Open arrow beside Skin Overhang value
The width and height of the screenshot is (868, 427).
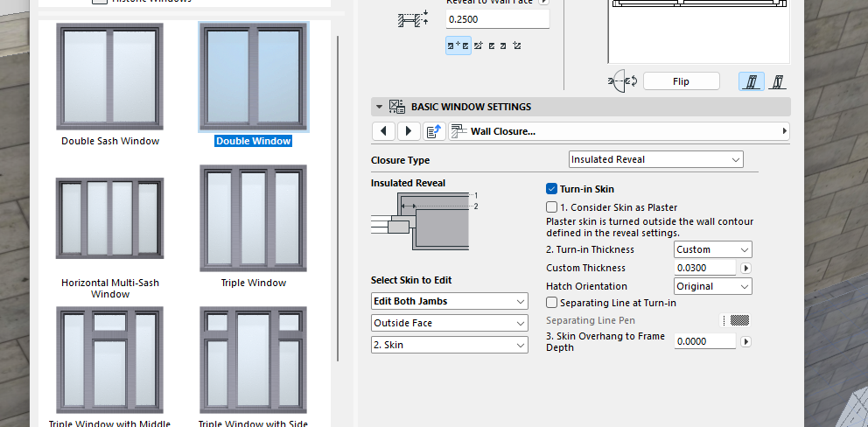tap(745, 342)
